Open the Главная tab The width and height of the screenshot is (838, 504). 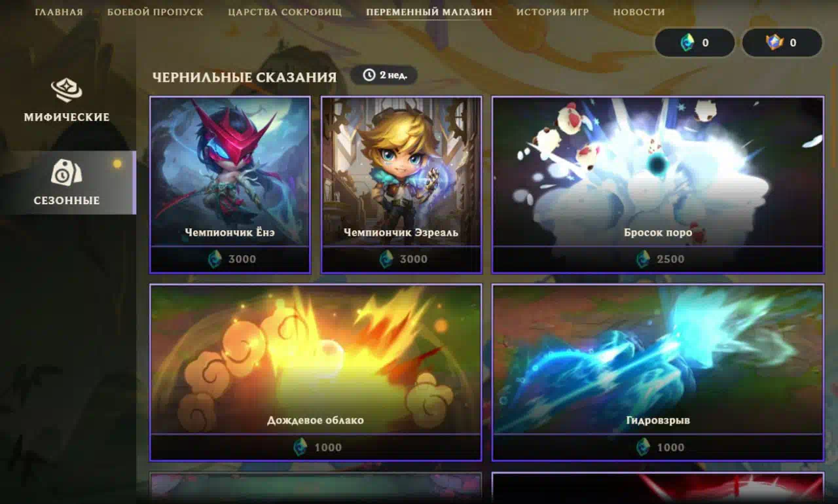tap(59, 12)
